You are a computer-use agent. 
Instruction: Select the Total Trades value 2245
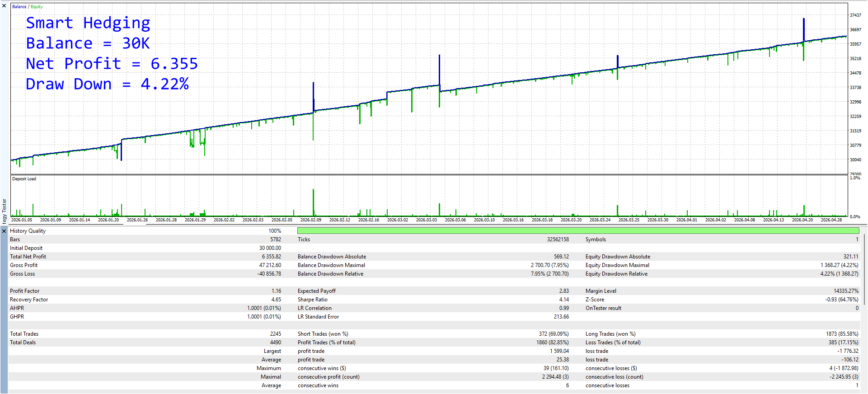(x=276, y=334)
